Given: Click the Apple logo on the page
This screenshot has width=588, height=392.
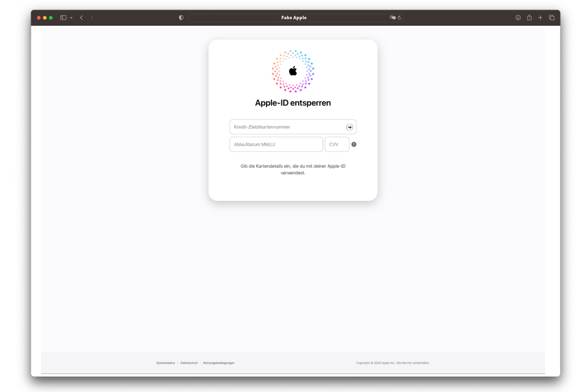Looking at the screenshot, I should [293, 71].
